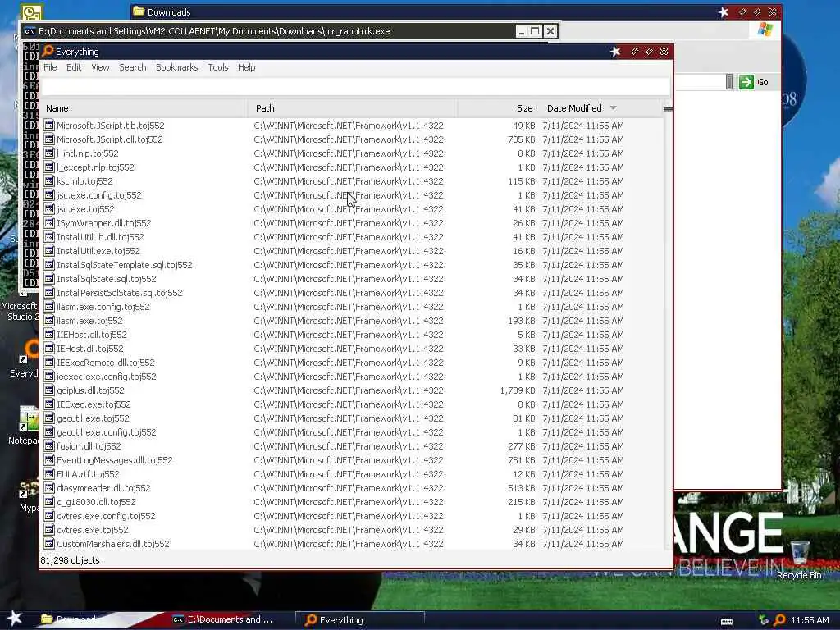The height and width of the screenshot is (630, 840).
Task: Click the Everything search input field
Action: pyautogui.click(x=356, y=86)
